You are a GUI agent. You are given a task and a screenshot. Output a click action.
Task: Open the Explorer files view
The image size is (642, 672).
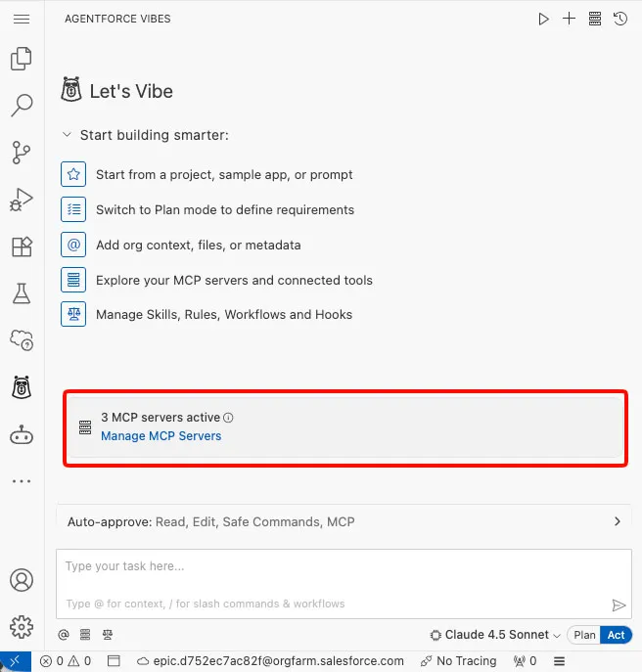click(x=22, y=59)
